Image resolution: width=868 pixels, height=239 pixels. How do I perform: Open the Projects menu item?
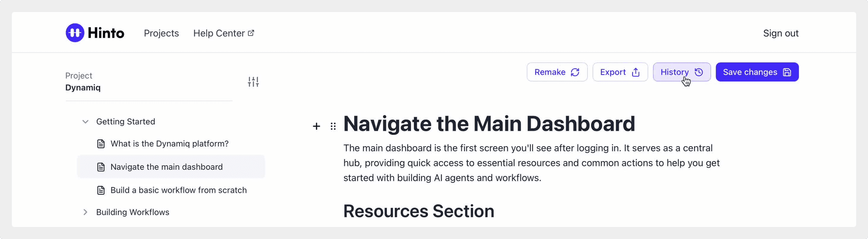pyautogui.click(x=161, y=33)
